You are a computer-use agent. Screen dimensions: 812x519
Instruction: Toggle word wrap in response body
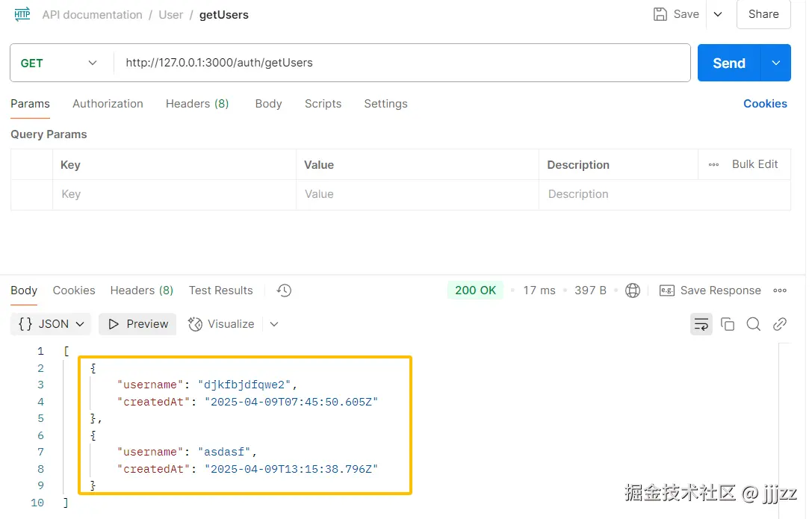coord(701,324)
